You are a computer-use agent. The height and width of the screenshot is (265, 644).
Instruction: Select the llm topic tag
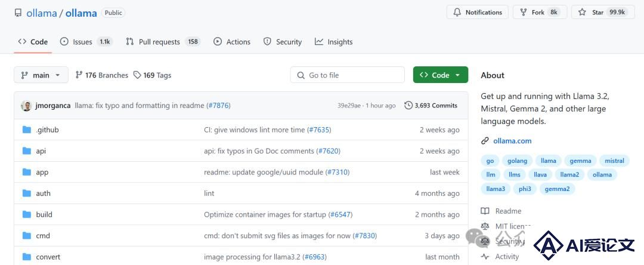490,175
